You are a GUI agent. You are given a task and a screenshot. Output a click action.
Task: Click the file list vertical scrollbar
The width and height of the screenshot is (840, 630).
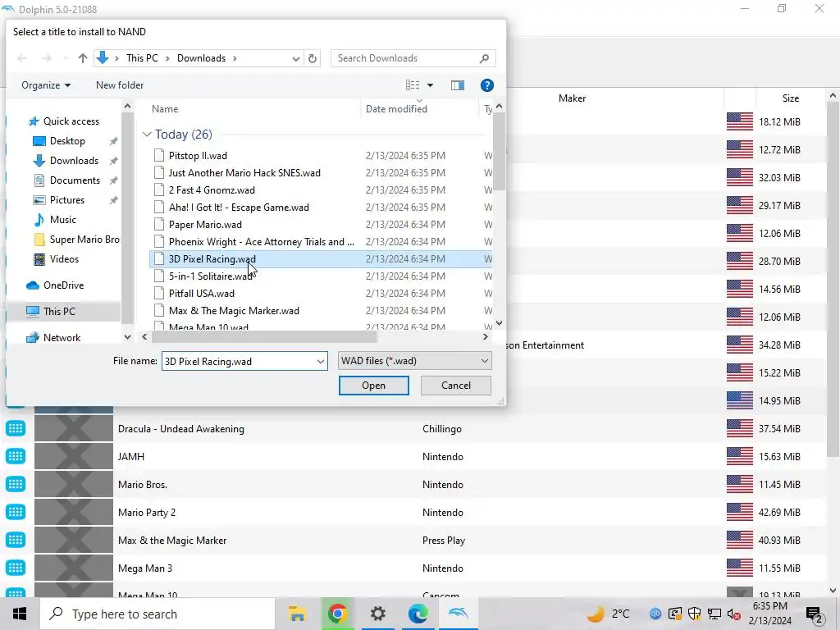click(499, 152)
